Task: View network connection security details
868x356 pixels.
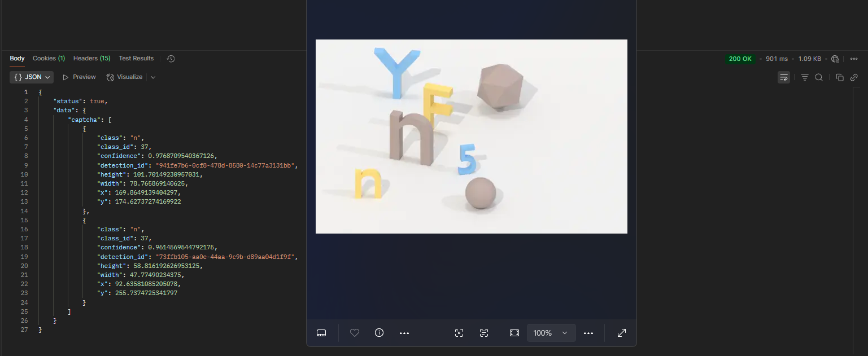Action: (835, 58)
